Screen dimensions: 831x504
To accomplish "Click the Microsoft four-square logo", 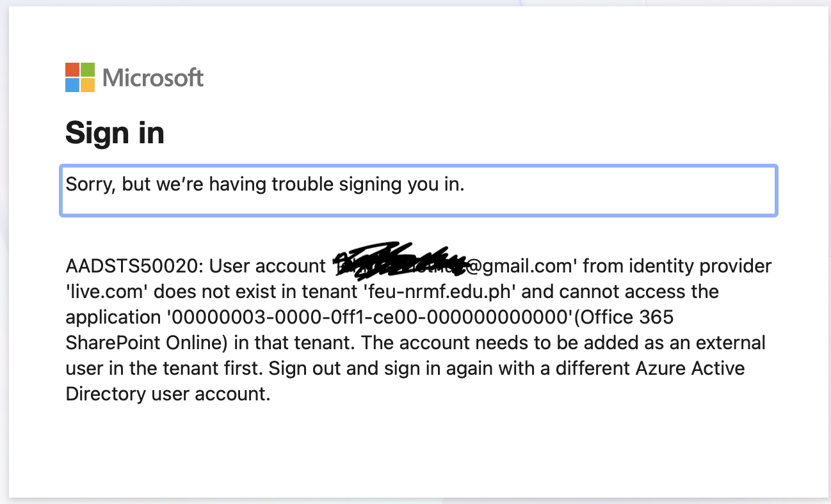I will [79, 77].
